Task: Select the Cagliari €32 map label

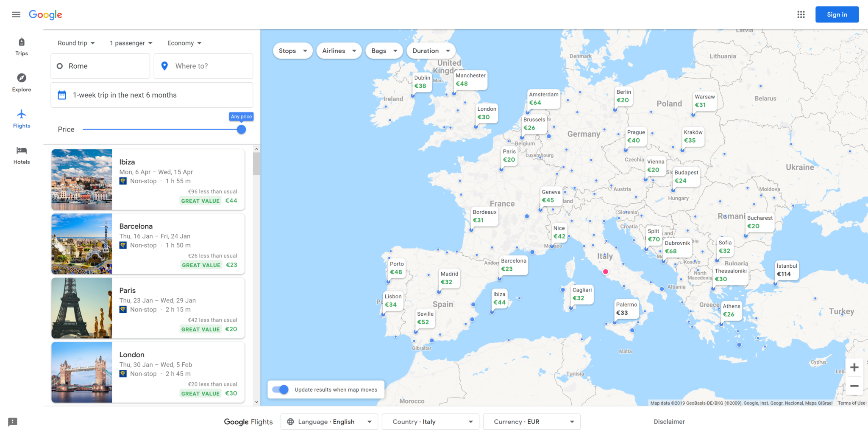Action: coord(582,294)
